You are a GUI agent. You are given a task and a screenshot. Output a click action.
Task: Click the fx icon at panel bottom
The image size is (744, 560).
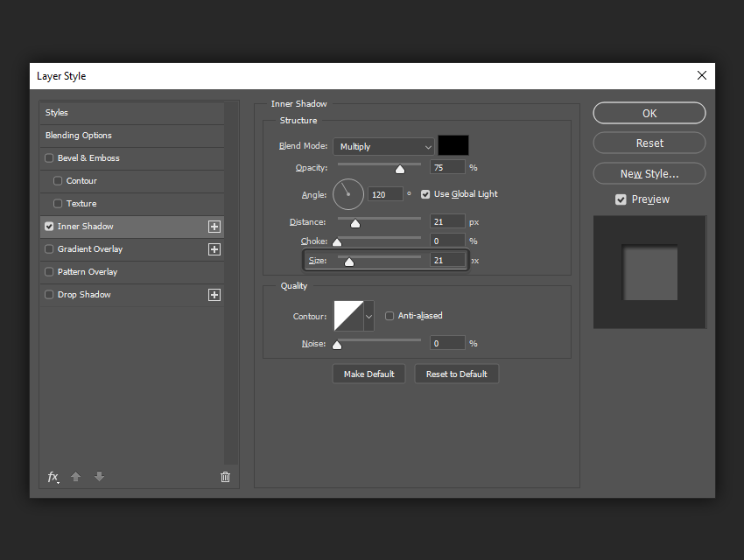tap(53, 477)
